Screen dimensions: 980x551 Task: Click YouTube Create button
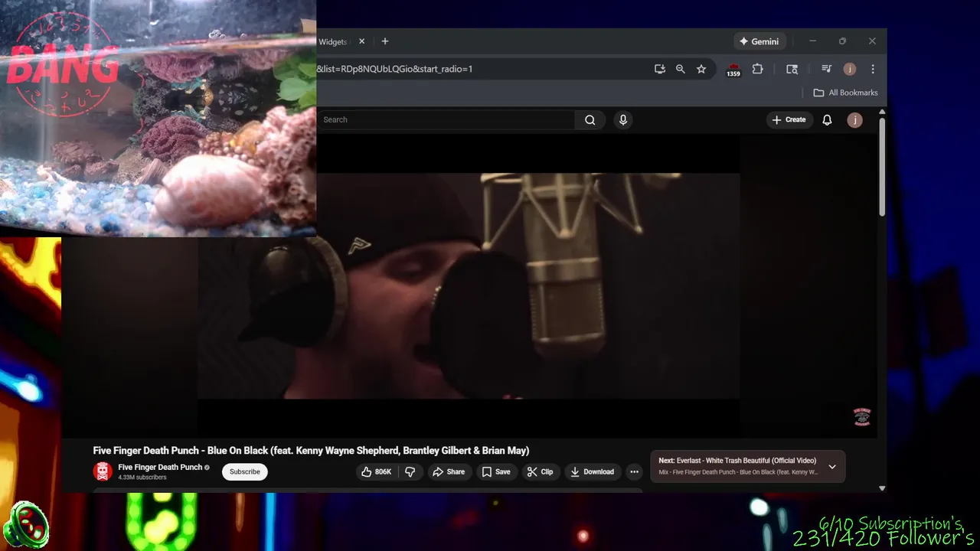(x=789, y=119)
